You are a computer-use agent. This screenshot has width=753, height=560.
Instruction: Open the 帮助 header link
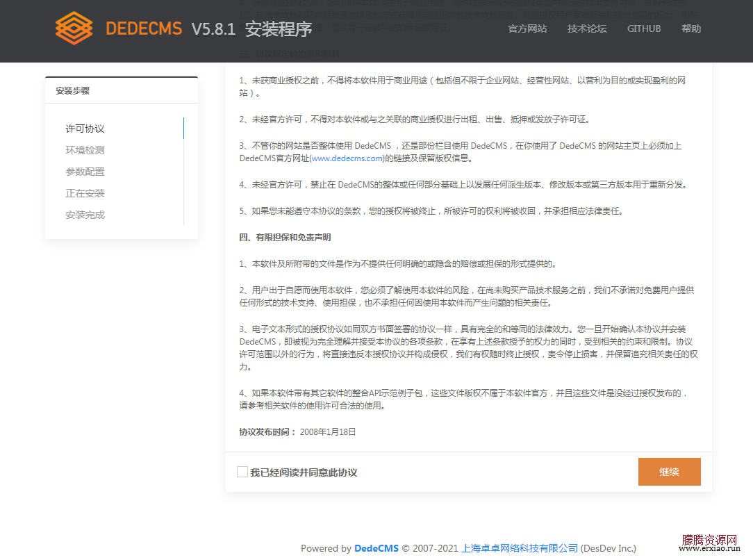click(x=691, y=28)
